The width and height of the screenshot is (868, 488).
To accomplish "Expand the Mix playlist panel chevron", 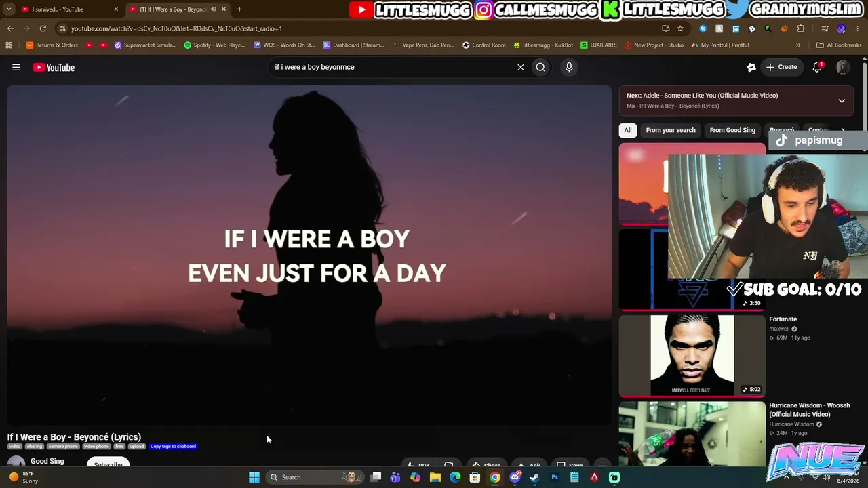I will coord(842,101).
